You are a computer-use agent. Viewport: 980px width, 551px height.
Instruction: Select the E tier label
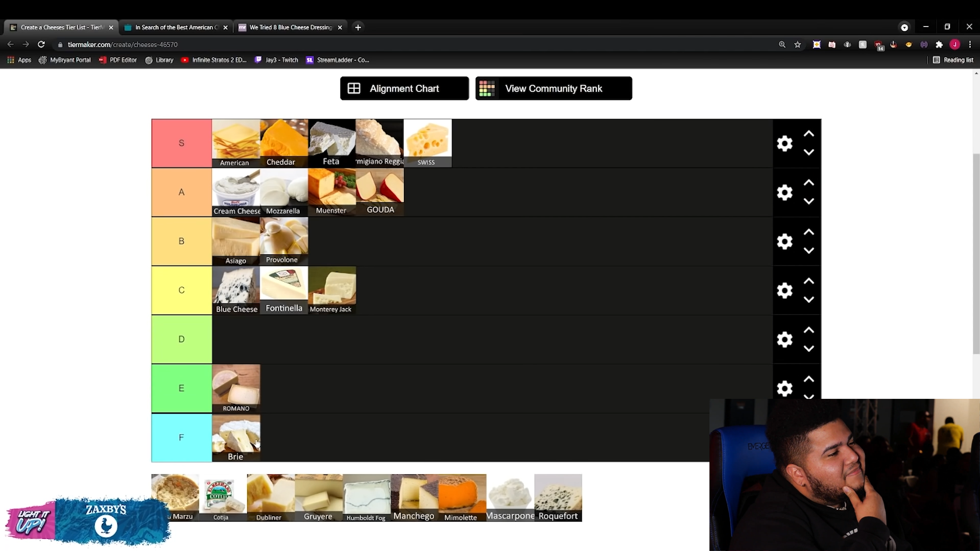[182, 389]
